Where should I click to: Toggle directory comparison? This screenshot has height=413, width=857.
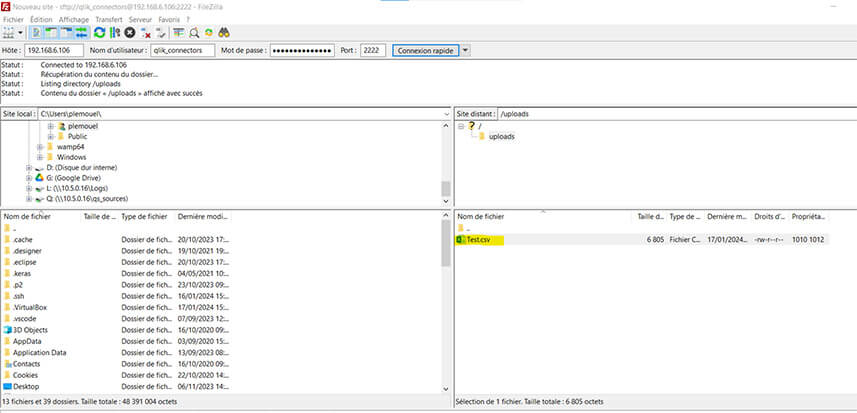tap(193, 33)
